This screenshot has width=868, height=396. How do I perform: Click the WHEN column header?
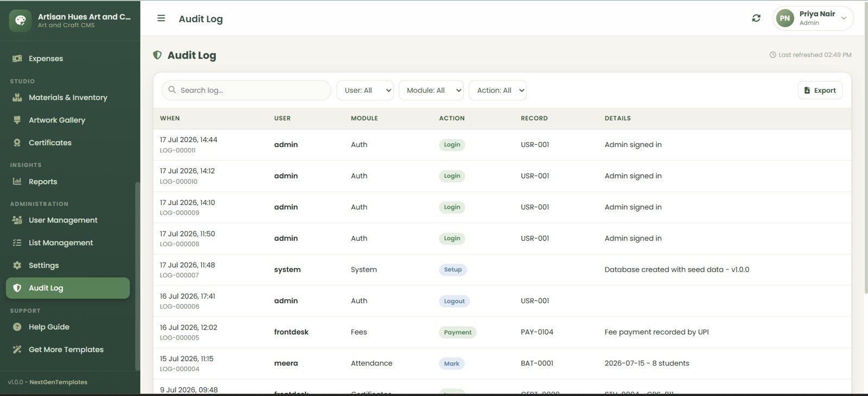(x=170, y=118)
